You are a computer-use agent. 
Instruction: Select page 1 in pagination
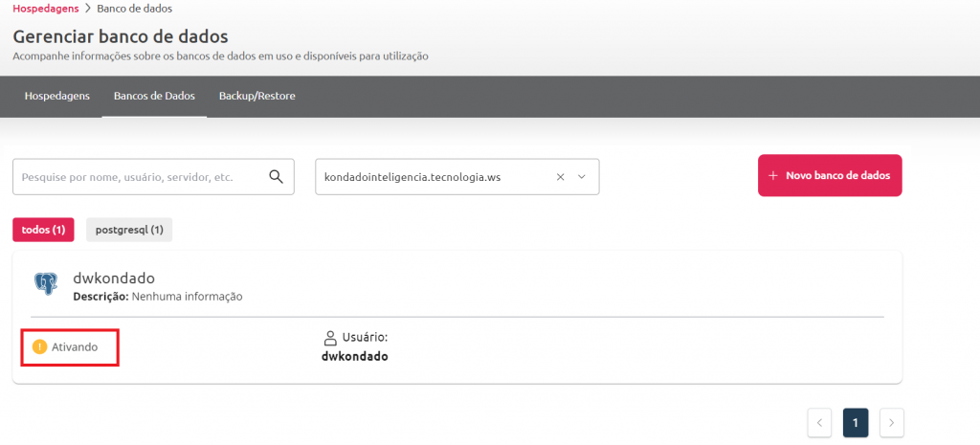pyautogui.click(x=856, y=422)
